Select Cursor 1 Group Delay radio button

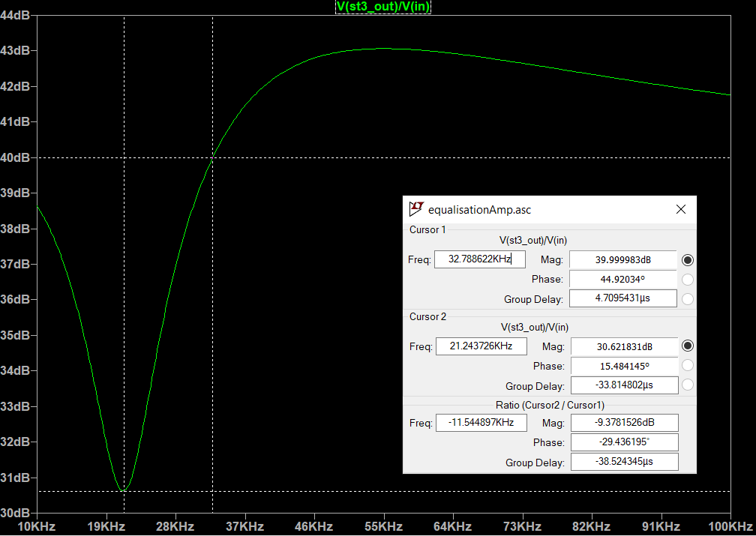pos(688,299)
